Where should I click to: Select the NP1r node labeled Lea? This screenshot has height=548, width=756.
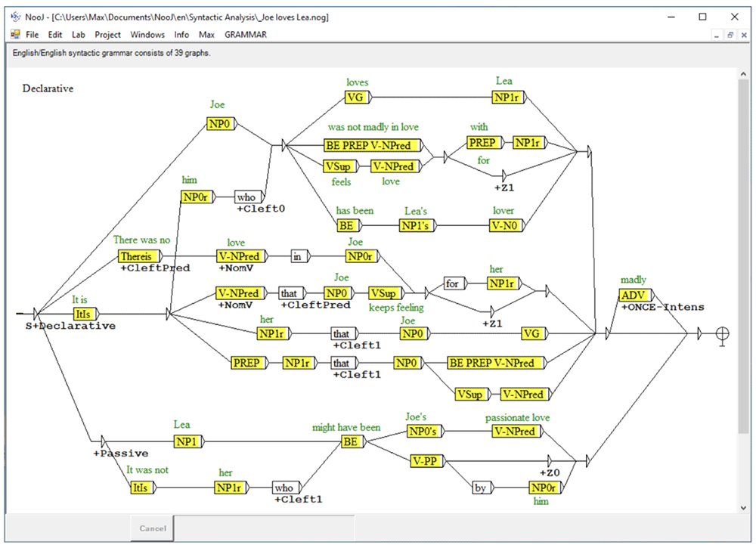point(508,98)
